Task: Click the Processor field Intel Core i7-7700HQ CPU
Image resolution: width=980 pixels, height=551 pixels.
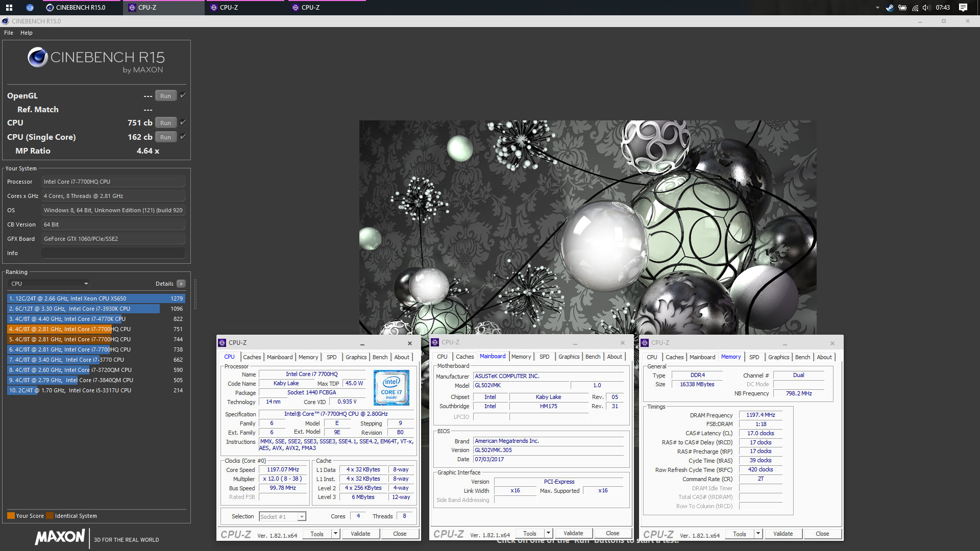Action: [x=113, y=182]
